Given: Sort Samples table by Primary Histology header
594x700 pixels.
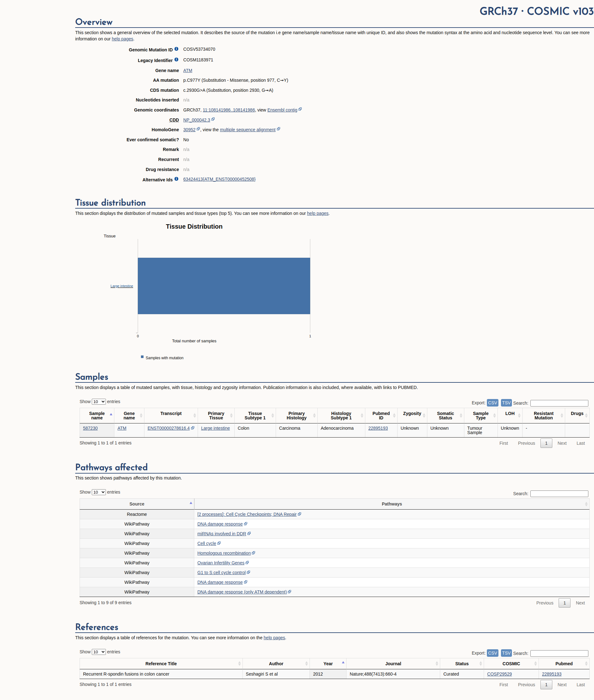Looking at the screenshot, I should [x=296, y=416].
